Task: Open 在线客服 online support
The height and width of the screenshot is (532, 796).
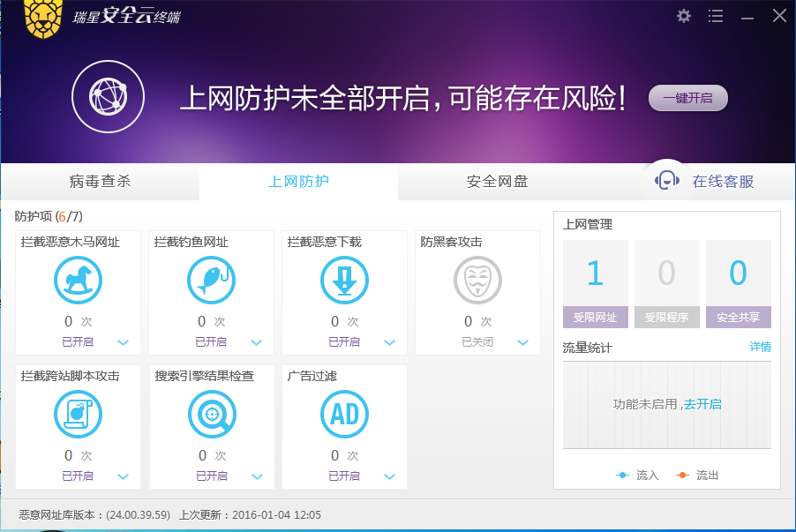Action: pos(723,181)
